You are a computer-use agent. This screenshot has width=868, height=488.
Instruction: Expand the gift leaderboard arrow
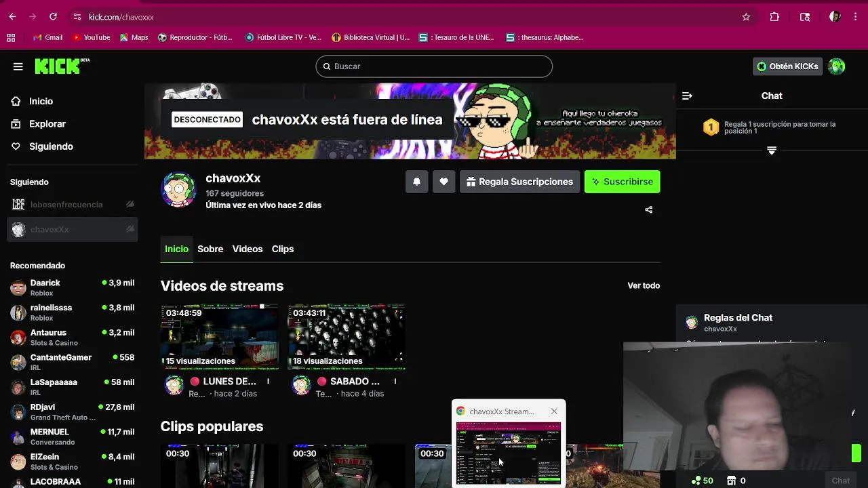pos(772,150)
